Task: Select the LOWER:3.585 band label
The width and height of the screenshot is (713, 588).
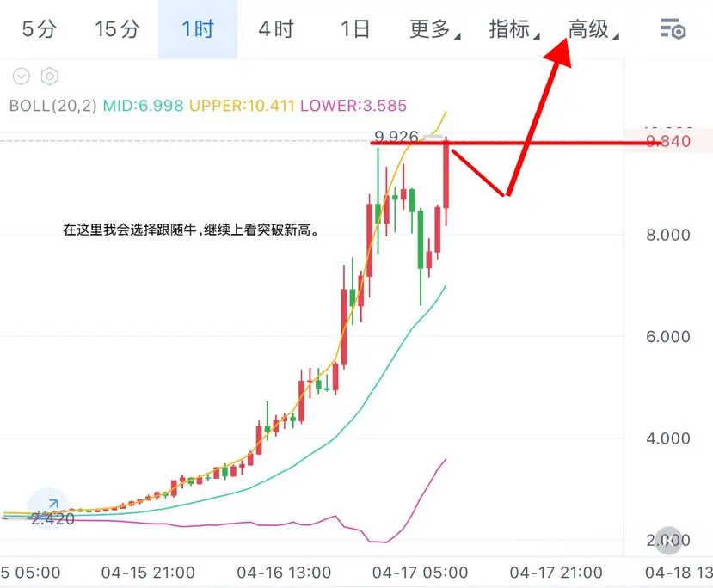Action: 353,106
